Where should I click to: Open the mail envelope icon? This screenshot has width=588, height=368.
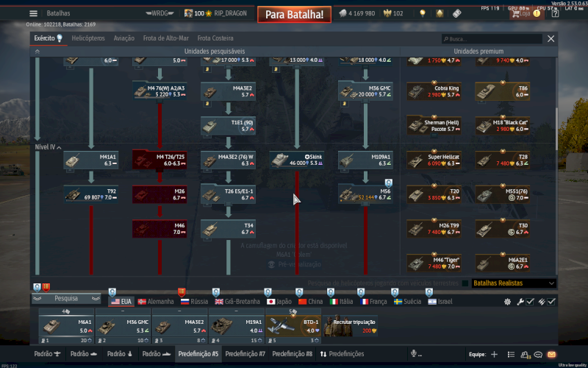coord(551,354)
